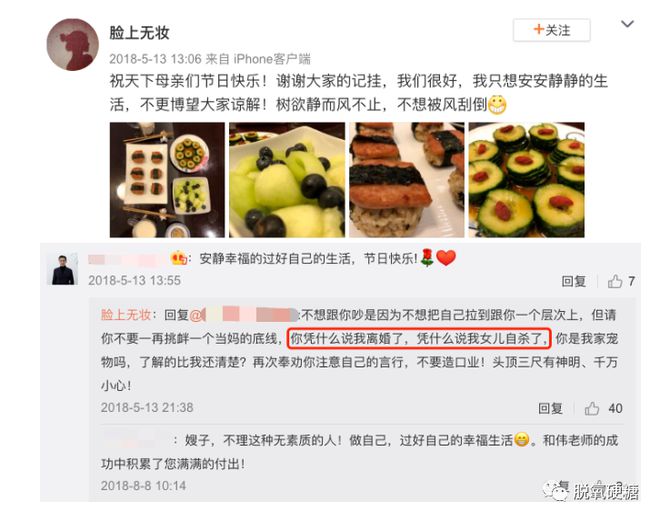
Task: View the seaweed rice sushi photo
Action: pyautogui.click(x=407, y=180)
